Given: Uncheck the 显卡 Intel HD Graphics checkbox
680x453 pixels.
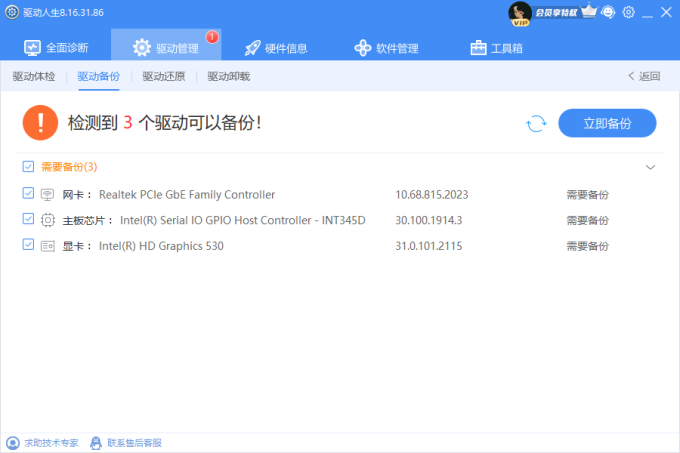Looking at the screenshot, I should pos(28,244).
